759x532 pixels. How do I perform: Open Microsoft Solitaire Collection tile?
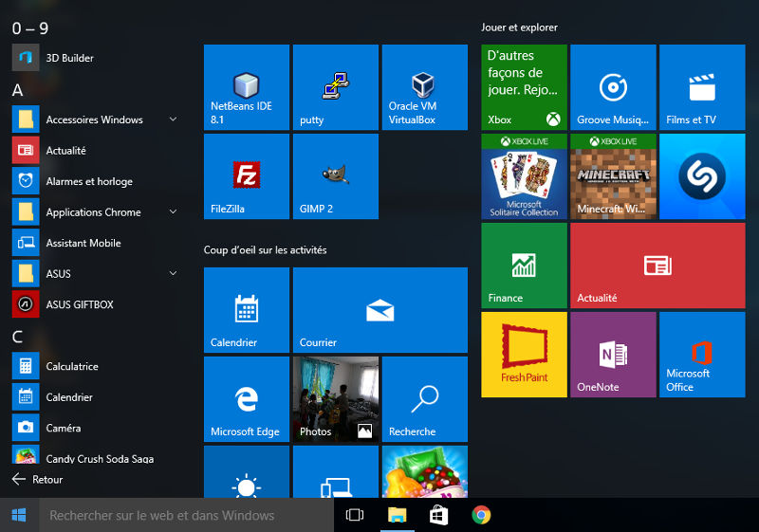coord(524,176)
